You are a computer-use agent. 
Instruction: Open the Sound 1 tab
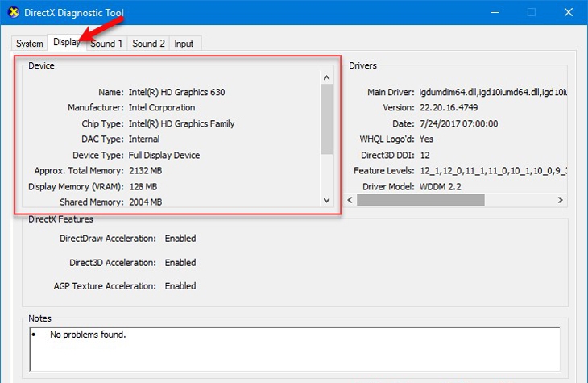106,44
